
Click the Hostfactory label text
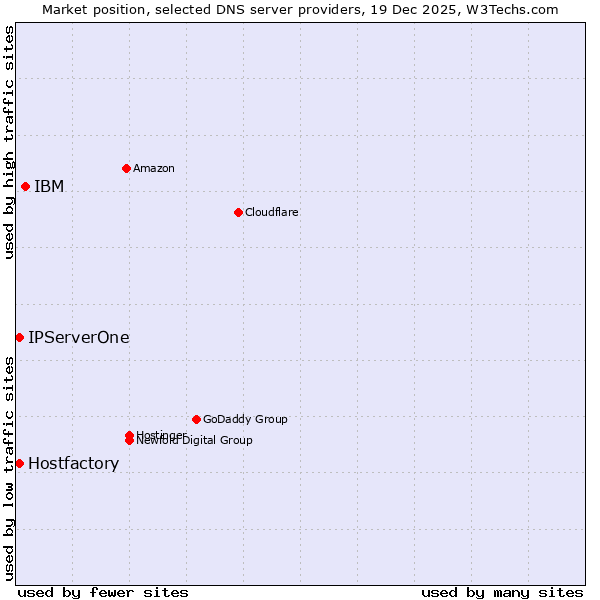point(74,463)
